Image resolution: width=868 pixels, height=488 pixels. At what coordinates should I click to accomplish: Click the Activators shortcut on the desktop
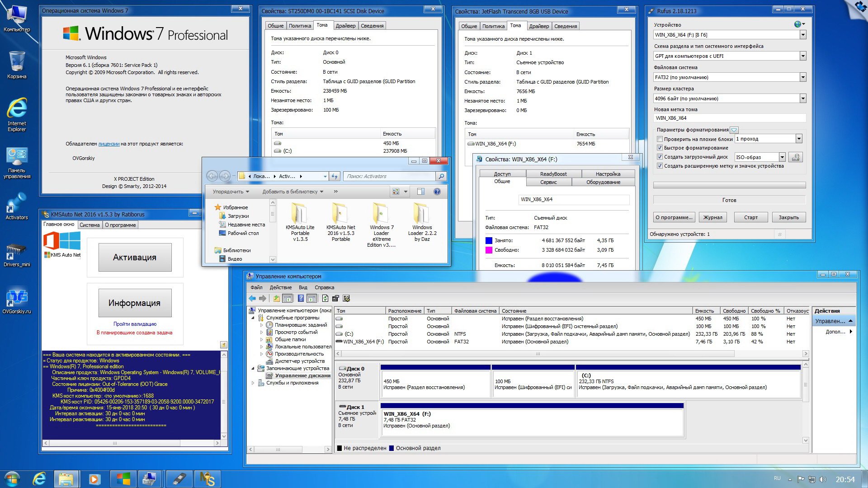point(17,207)
